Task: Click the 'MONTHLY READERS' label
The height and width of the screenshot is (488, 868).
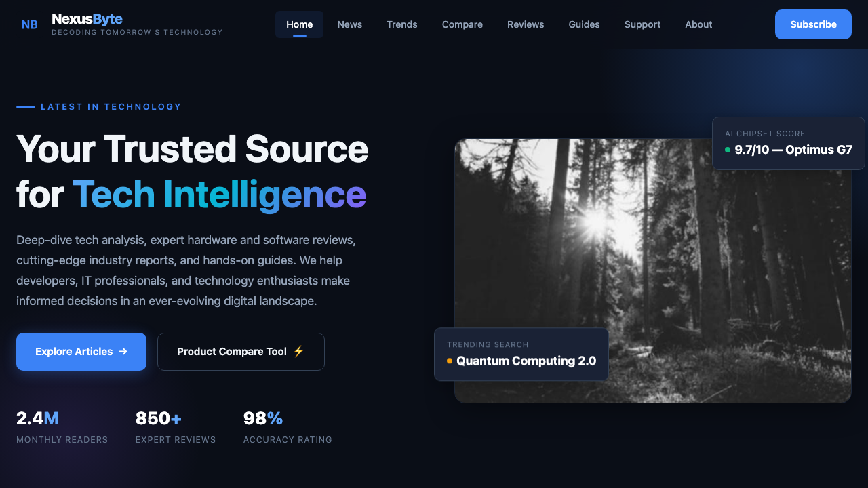Action: 62,439
